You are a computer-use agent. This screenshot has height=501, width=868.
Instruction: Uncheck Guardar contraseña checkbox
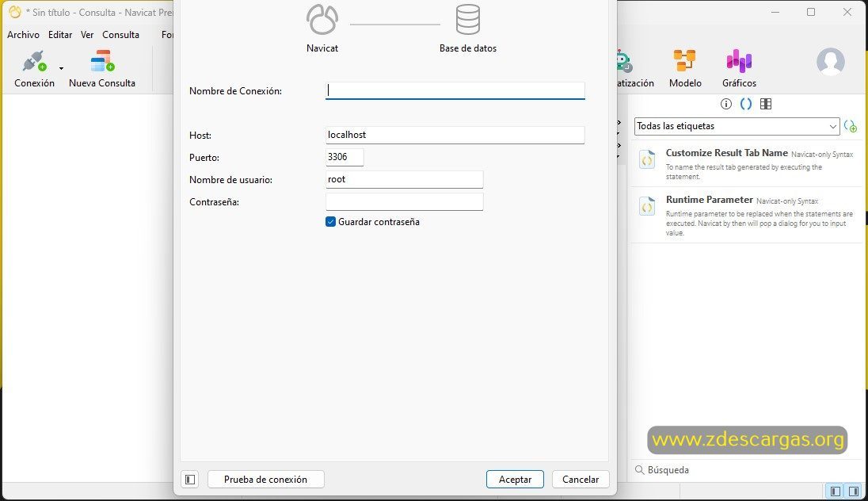tap(330, 222)
